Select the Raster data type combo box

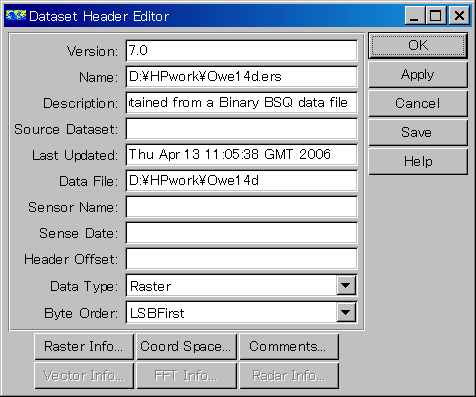[x=241, y=286]
